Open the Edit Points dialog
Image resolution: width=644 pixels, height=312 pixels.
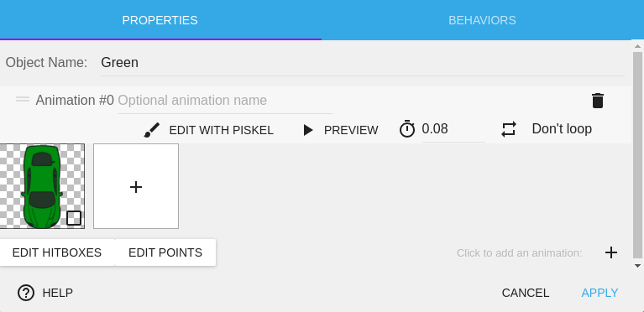[165, 252]
